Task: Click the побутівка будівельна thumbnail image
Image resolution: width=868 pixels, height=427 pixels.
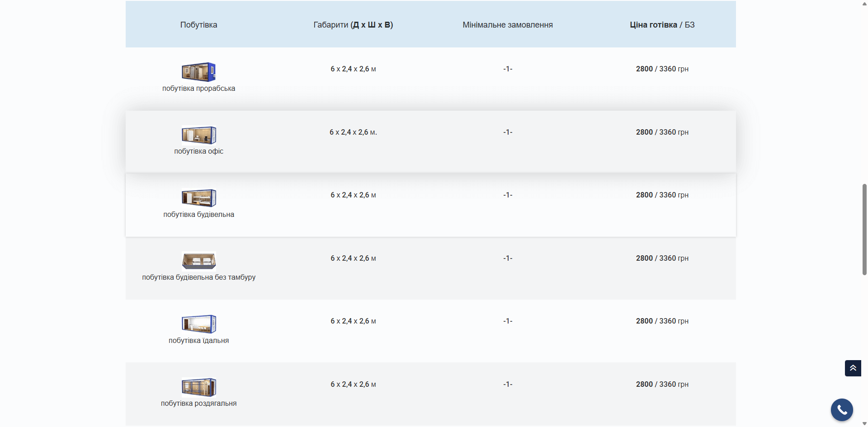Action: [198, 198]
